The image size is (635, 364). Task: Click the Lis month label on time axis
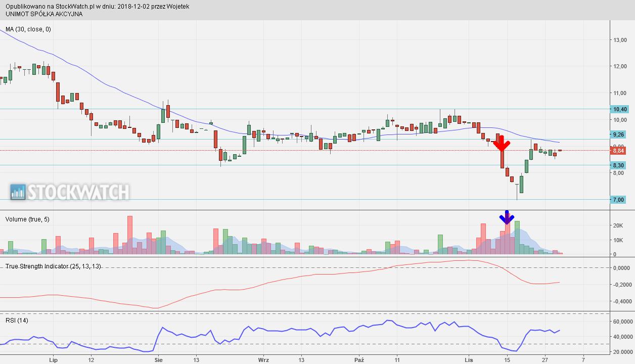469,360
